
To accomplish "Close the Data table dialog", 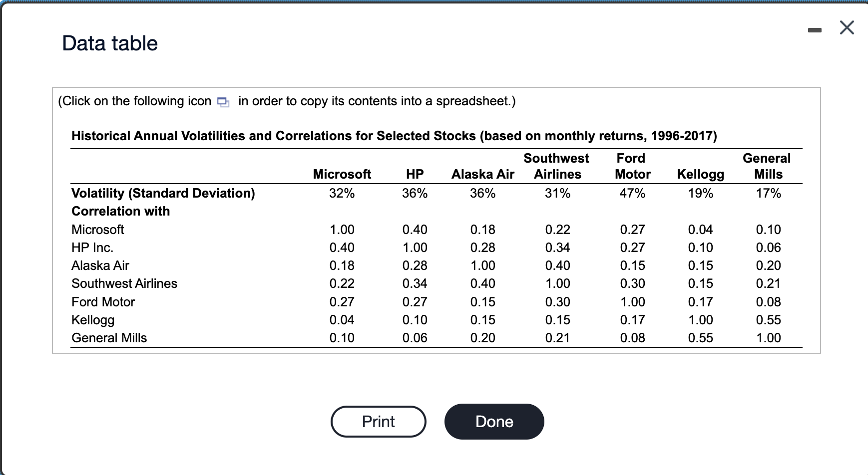I will [x=847, y=27].
